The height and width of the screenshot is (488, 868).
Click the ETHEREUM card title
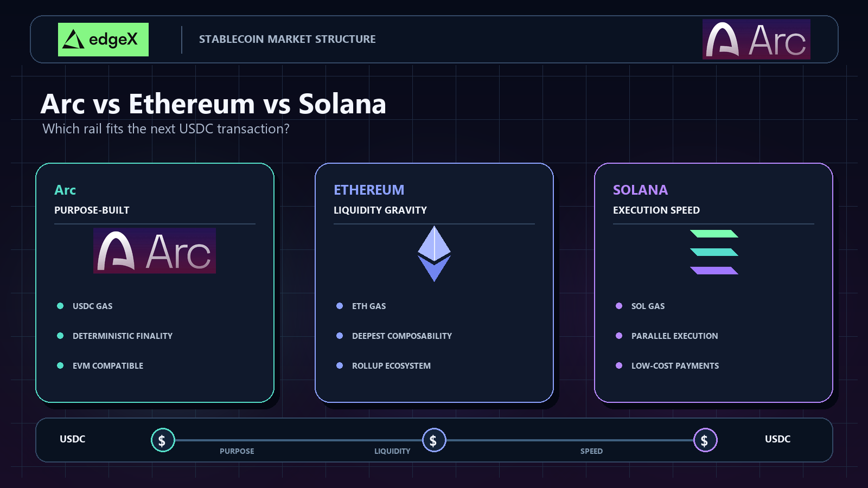369,190
